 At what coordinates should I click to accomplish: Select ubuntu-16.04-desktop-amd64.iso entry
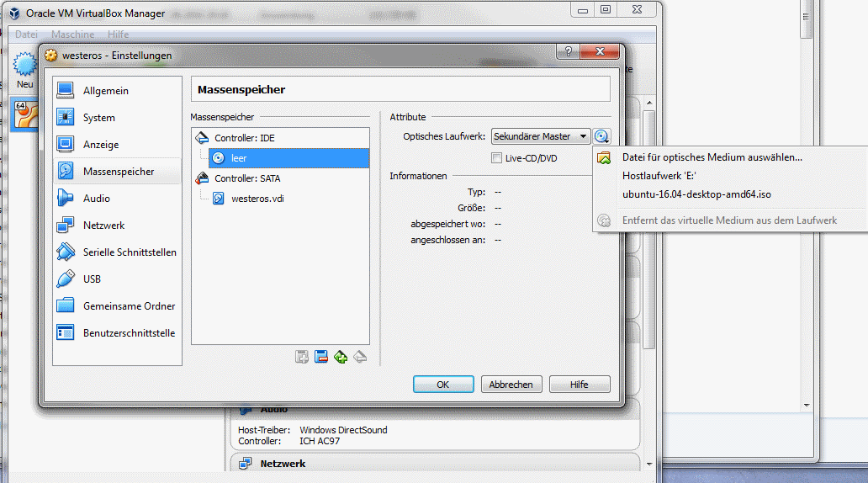tap(696, 194)
